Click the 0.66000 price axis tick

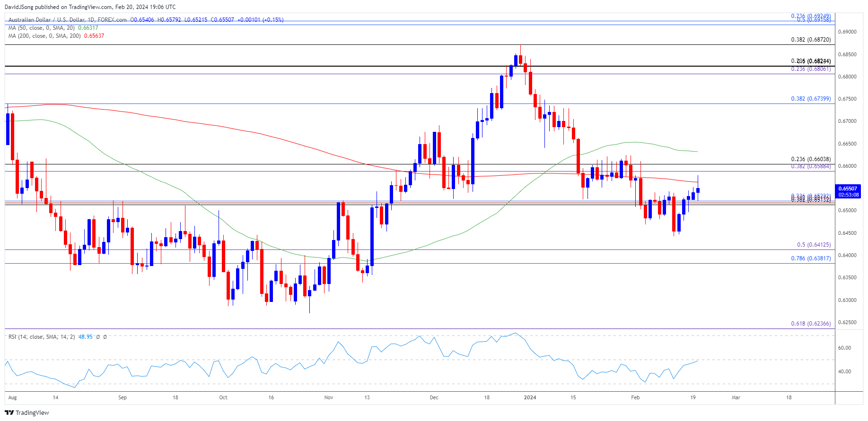tap(847, 166)
